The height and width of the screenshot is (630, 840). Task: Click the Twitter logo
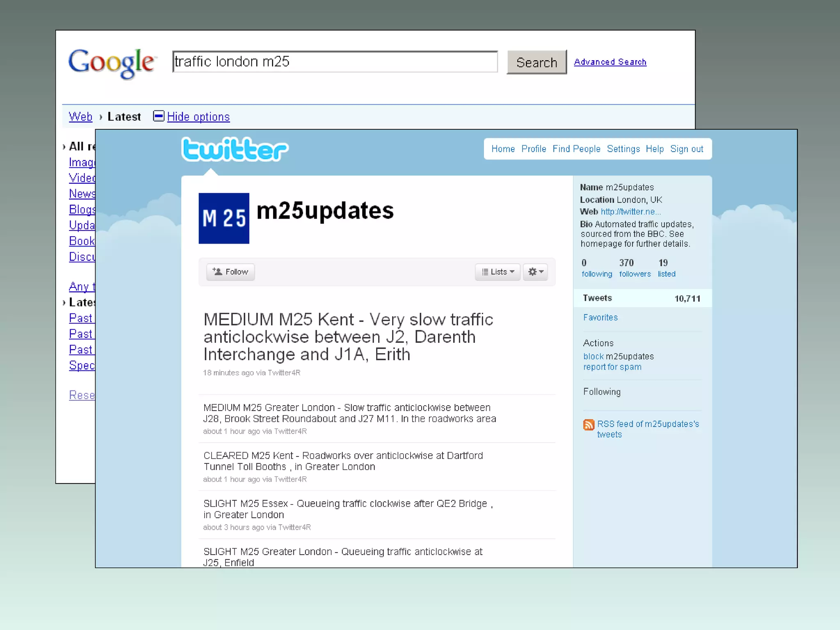[235, 149]
